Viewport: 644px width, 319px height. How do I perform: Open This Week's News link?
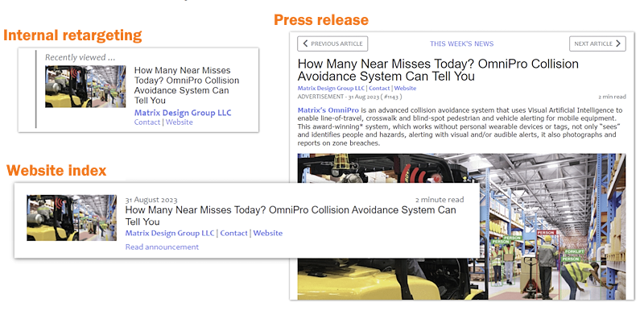(x=461, y=43)
